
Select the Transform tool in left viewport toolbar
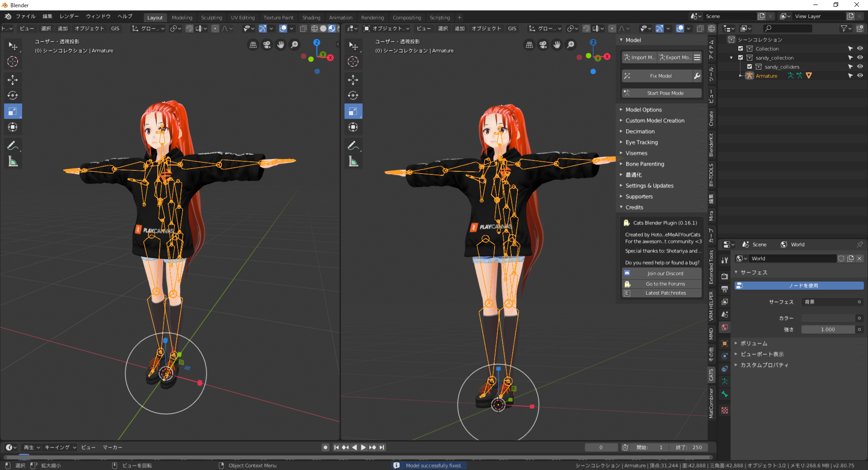13,127
